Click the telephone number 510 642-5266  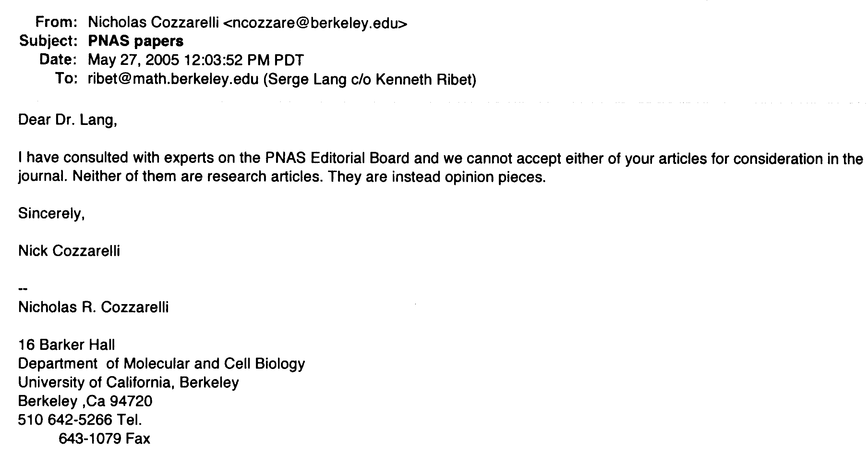tap(65, 420)
